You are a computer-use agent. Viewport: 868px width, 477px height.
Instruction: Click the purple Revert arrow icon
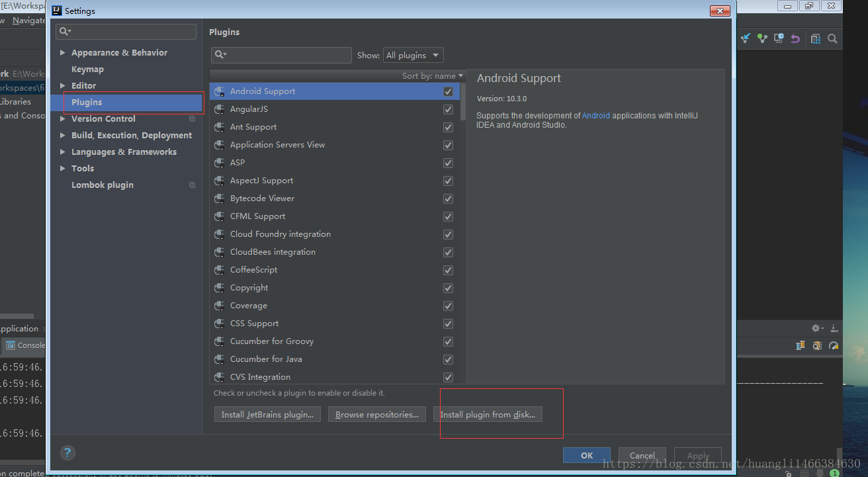796,38
